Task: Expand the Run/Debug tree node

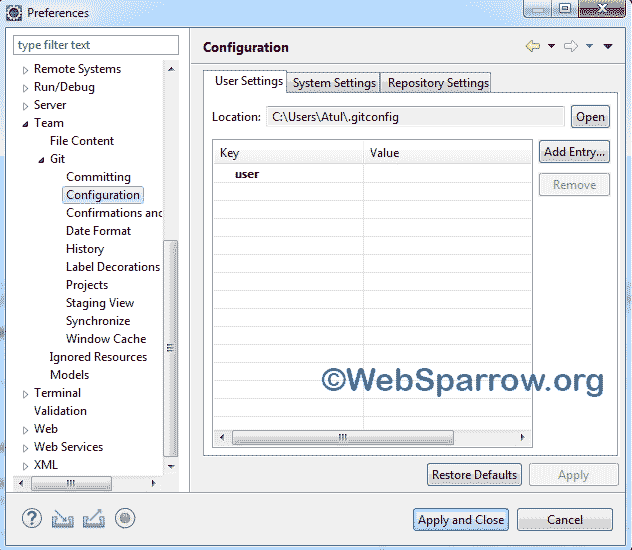Action: pos(25,88)
